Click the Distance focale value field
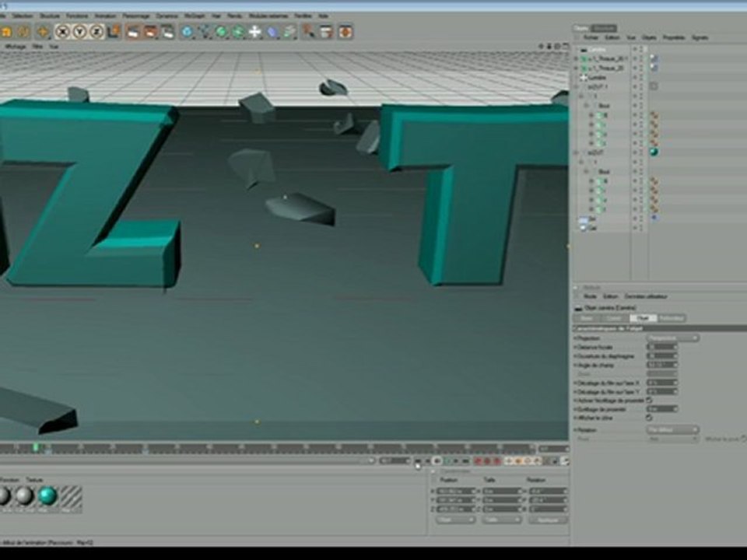 click(661, 347)
